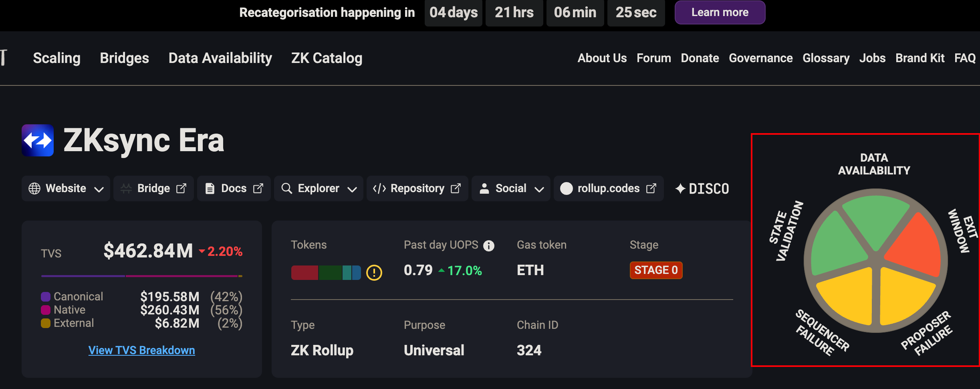
Task: Click the person icon on Social button
Action: tap(484, 188)
